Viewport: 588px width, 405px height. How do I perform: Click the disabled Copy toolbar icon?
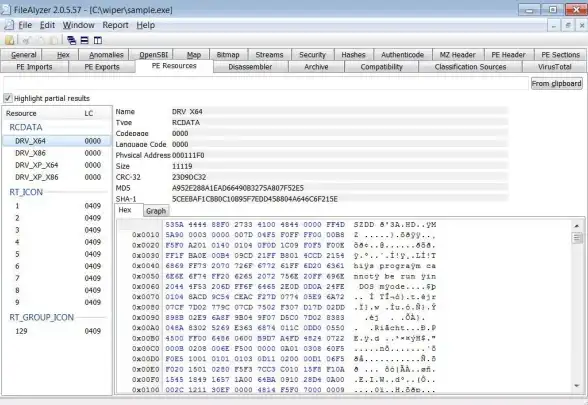click(x=40, y=40)
